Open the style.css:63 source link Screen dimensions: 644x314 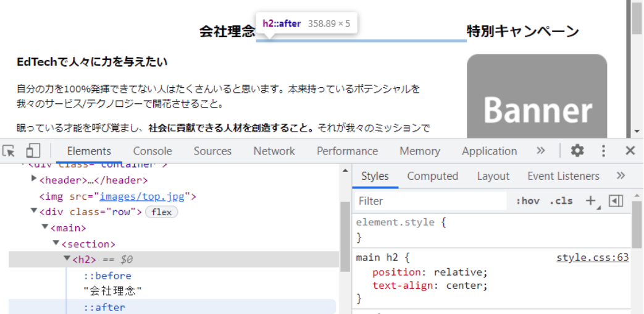tap(592, 258)
